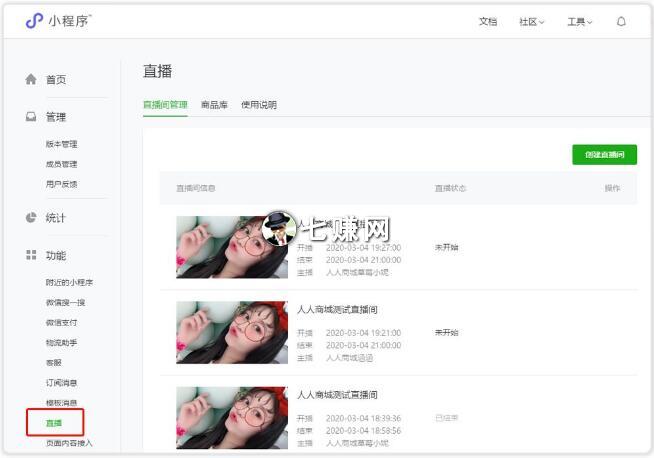Open the notification bell
The width and height of the screenshot is (654, 458).
621,21
